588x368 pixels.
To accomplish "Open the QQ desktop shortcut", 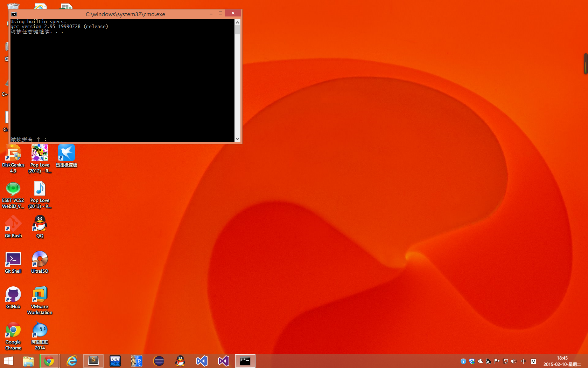I will pos(40,227).
